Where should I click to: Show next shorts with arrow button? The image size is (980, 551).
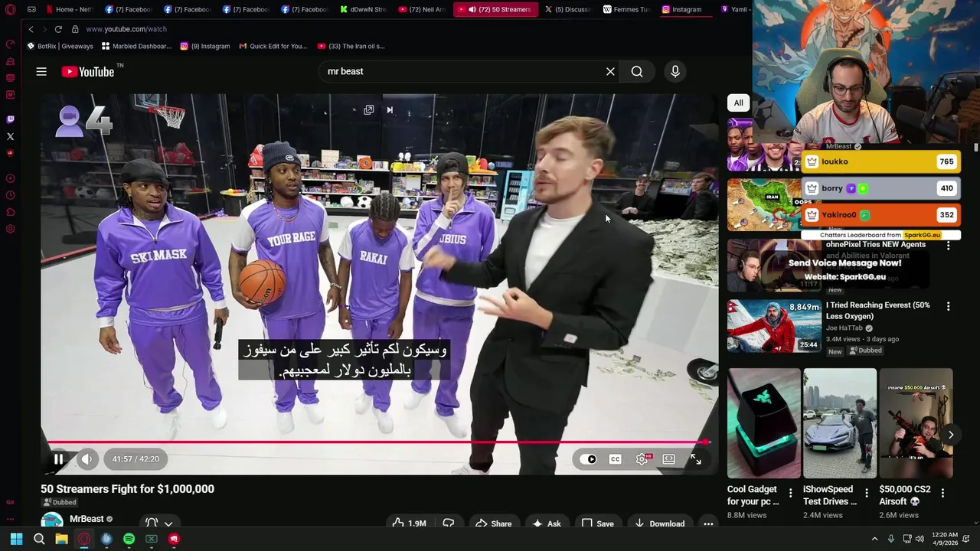[950, 435]
